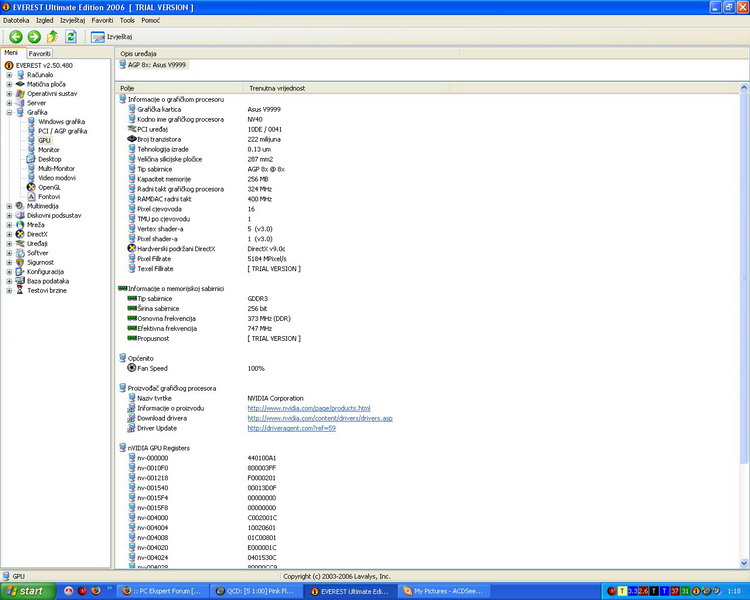Open the Tools menu
Screen dimensions: 750x600
[x=127, y=20]
